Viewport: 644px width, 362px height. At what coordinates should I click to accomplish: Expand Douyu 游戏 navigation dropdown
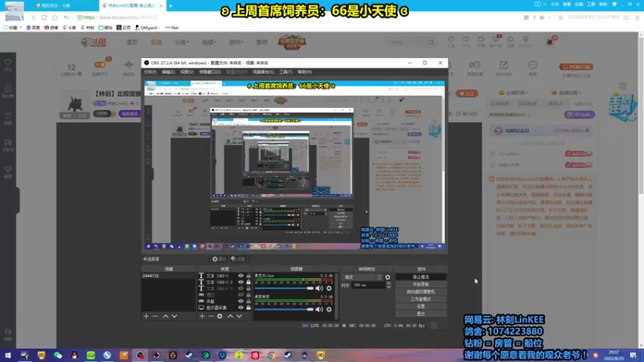pos(236,43)
